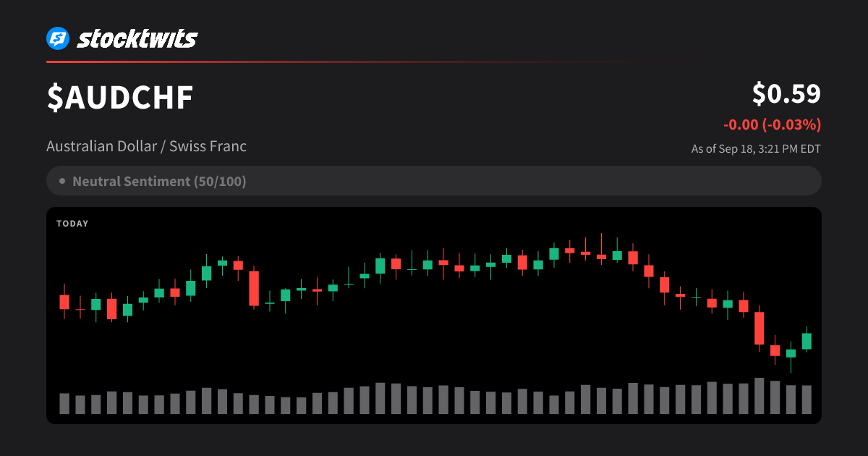Click the Stocktwits blue logo icon
Screen dimensions: 868x456
[58, 38]
